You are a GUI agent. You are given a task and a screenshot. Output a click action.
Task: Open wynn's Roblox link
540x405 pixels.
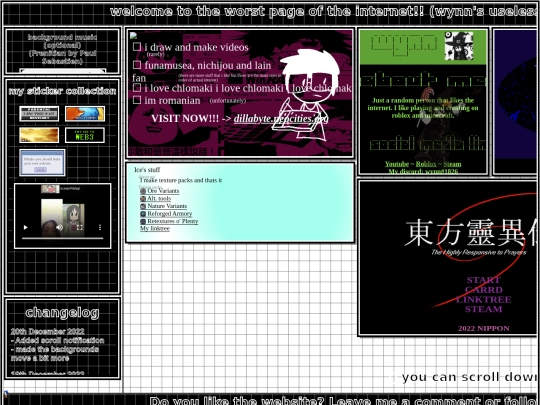coord(426,164)
